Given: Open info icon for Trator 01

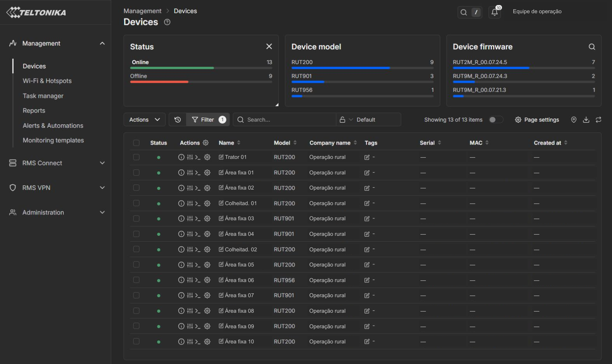Looking at the screenshot, I should 181,157.
